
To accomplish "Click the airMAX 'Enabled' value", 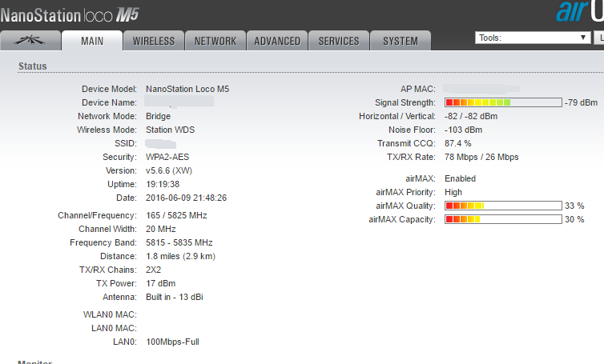I will (460, 178).
